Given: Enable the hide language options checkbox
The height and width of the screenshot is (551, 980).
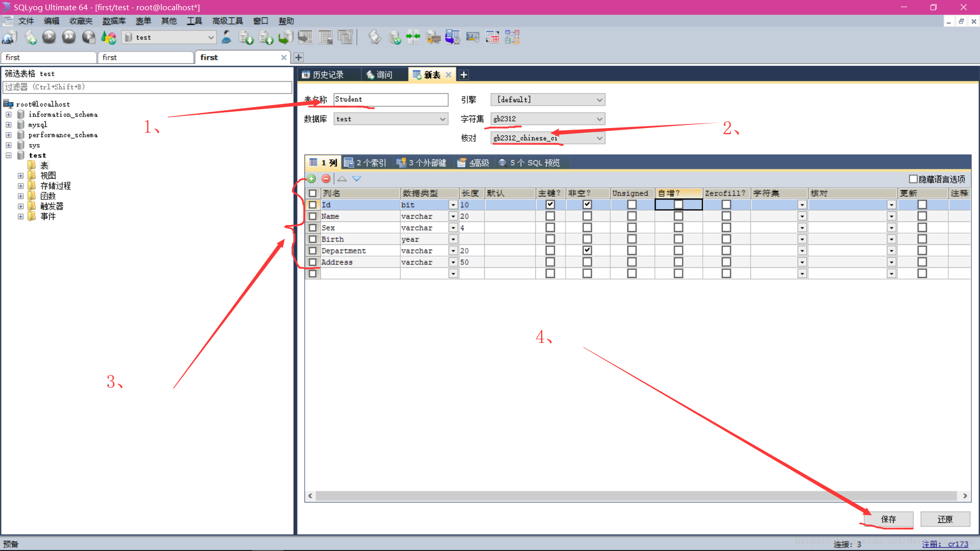Looking at the screenshot, I should [913, 179].
